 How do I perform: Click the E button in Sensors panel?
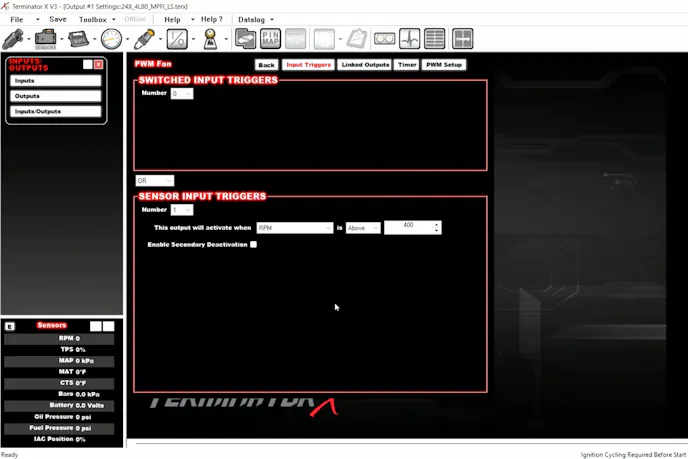pyautogui.click(x=10, y=326)
